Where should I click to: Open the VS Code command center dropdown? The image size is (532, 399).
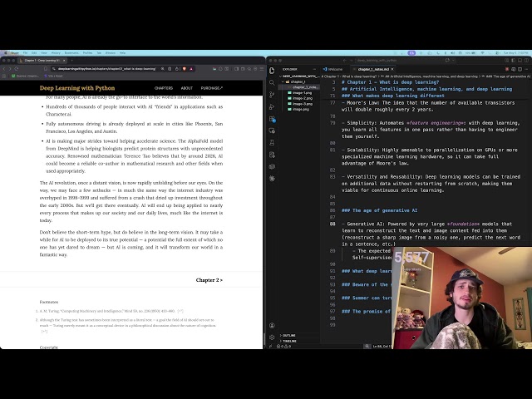click(453, 61)
